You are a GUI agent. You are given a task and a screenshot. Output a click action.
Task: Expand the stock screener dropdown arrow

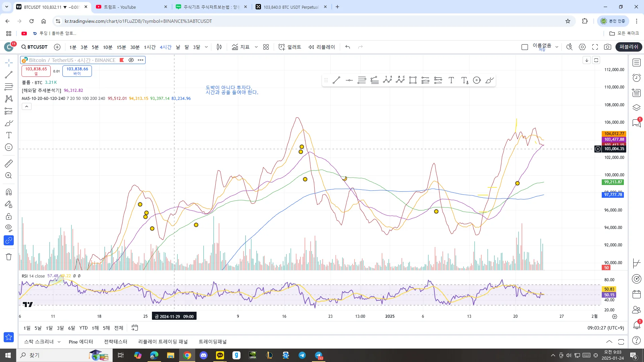coord(59,342)
